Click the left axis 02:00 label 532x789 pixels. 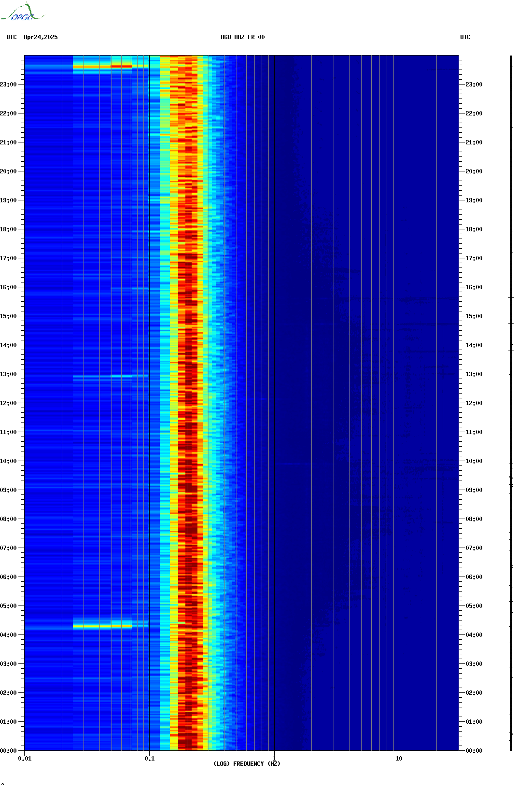tap(8, 693)
